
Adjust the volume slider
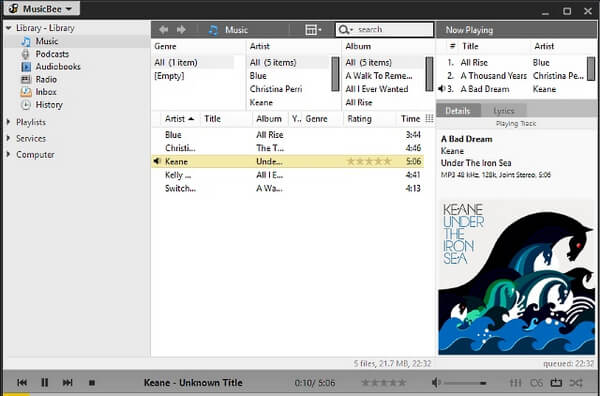click(x=465, y=383)
